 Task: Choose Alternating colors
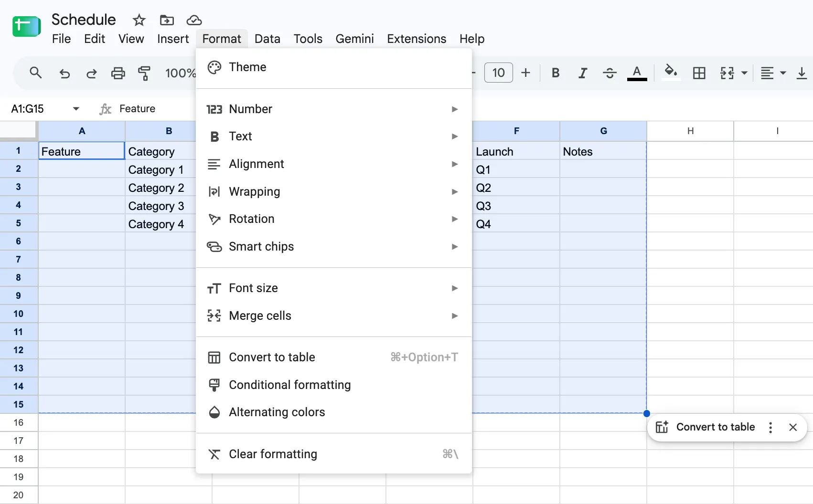click(x=333, y=412)
